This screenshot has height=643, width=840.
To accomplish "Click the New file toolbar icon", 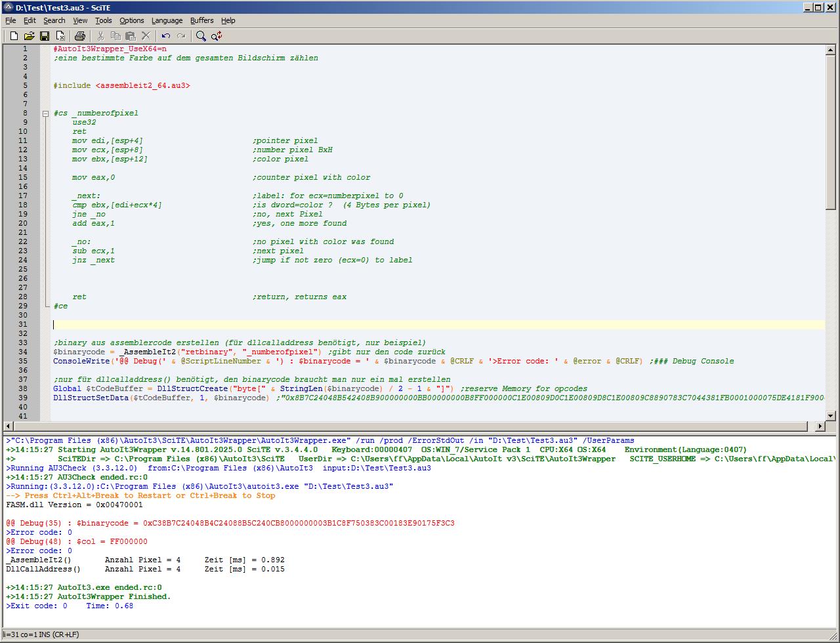I will point(13,36).
